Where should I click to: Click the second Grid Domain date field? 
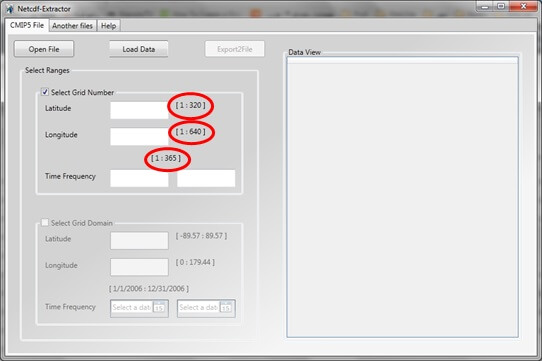206,308
